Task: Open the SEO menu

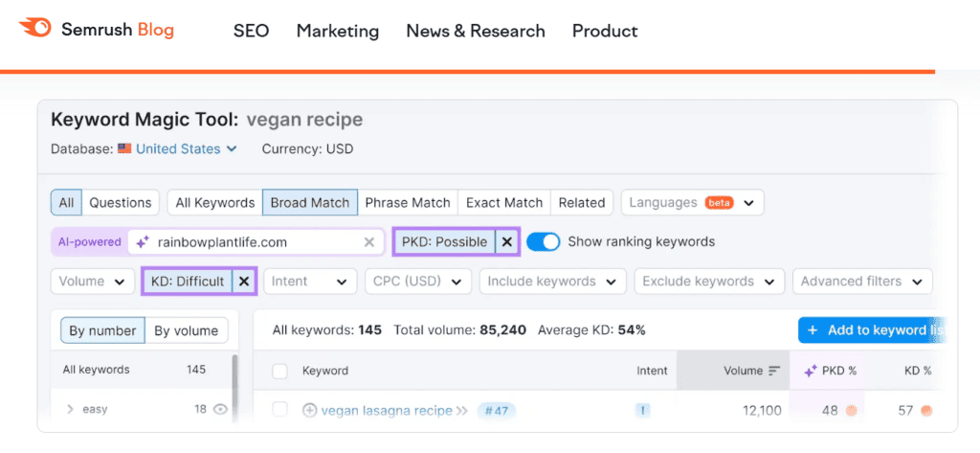Action: pos(252,31)
